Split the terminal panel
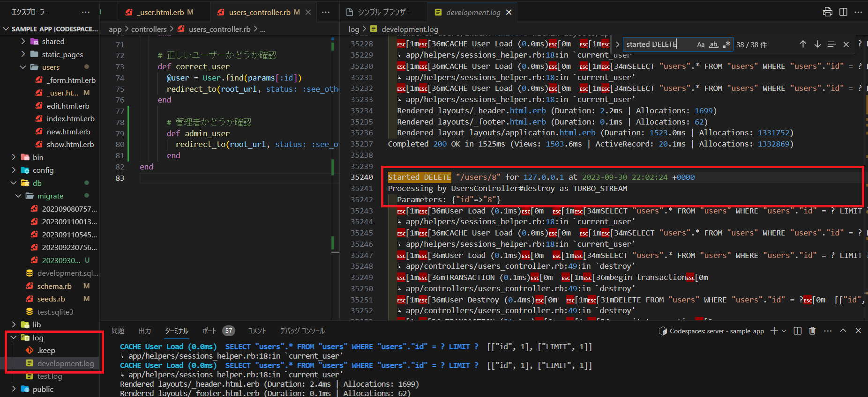 798,331
